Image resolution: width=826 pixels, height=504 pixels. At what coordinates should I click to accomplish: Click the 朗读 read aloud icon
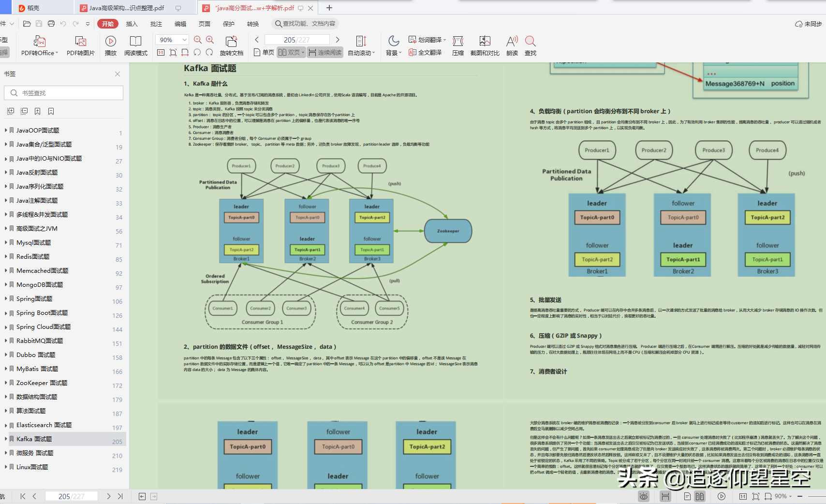512,41
